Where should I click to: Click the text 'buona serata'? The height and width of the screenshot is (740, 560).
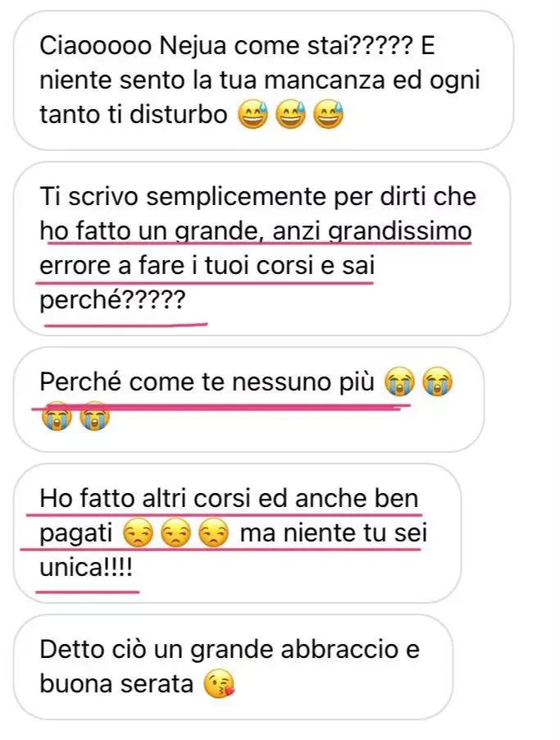click(116, 684)
